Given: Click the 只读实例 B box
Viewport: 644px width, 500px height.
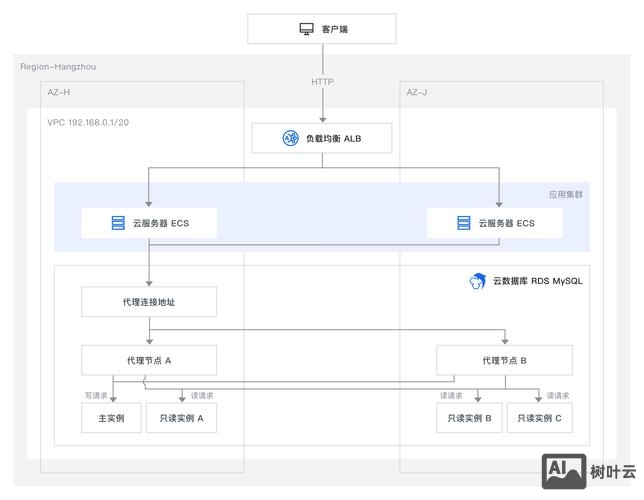Looking at the screenshot, I should pos(469,418).
